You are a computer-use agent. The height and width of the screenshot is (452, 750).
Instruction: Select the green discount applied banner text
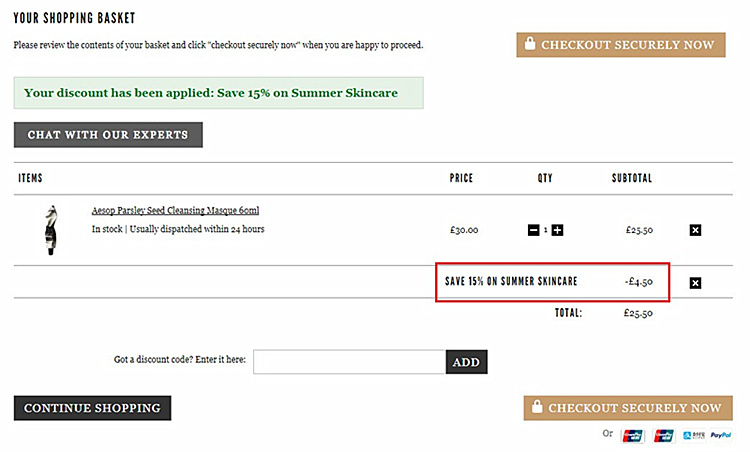point(211,93)
